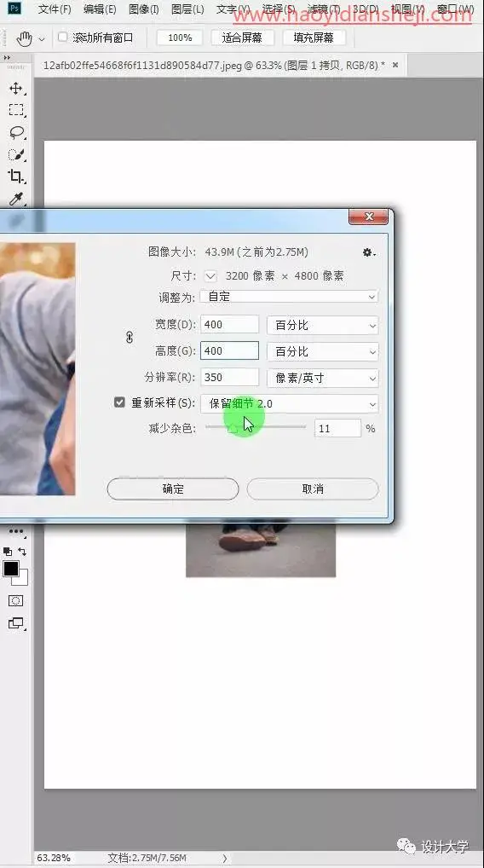Click the document size status text
The height and width of the screenshot is (868, 484).
[x=147, y=858]
